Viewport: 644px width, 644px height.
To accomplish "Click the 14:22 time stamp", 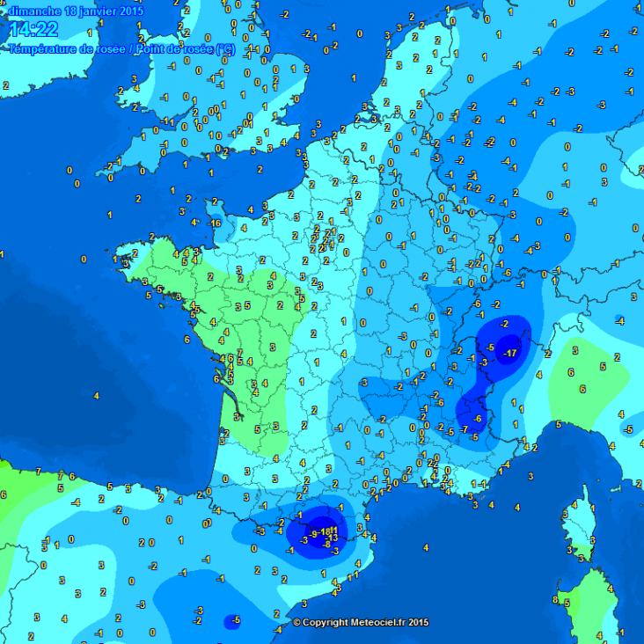I will point(33,30).
